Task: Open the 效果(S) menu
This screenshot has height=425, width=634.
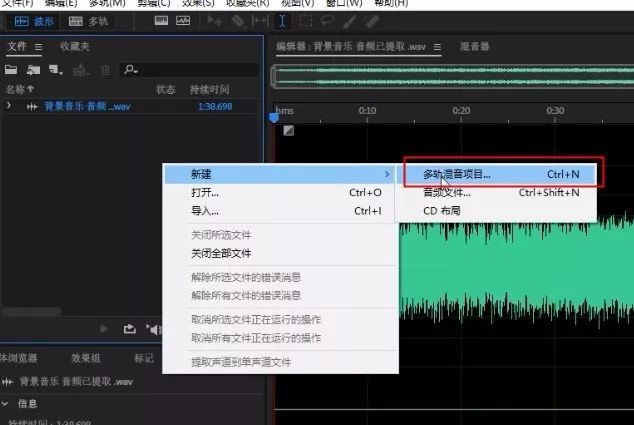Action: [x=198, y=4]
